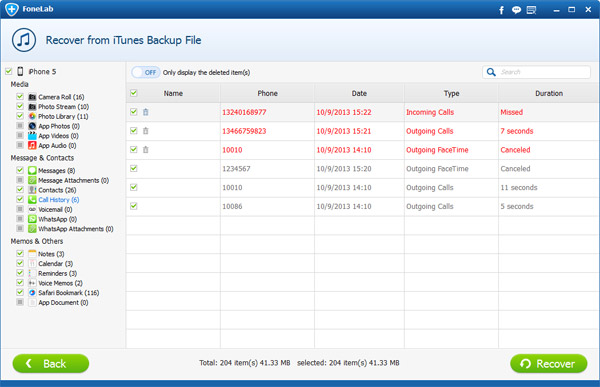
Task: Select the WhatsApp icon
Action: [32, 219]
